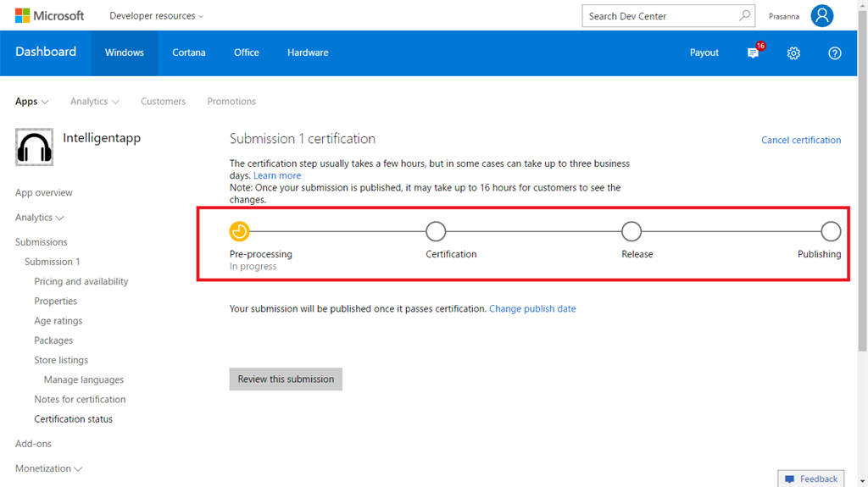Click the Microsoft logo
Viewport: 868px width, 487px height.
pyautogui.click(x=49, y=16)
